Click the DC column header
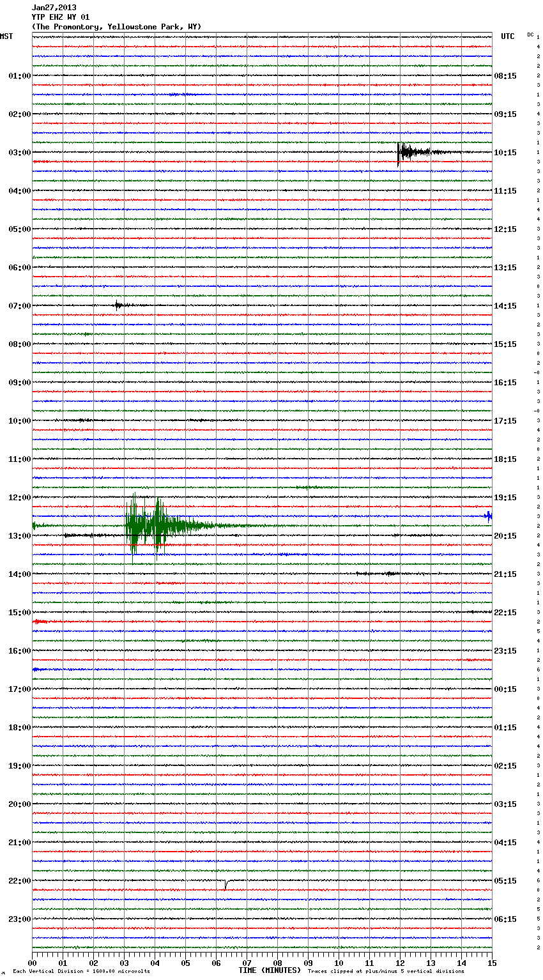543x980 pixels. [530, 34]
